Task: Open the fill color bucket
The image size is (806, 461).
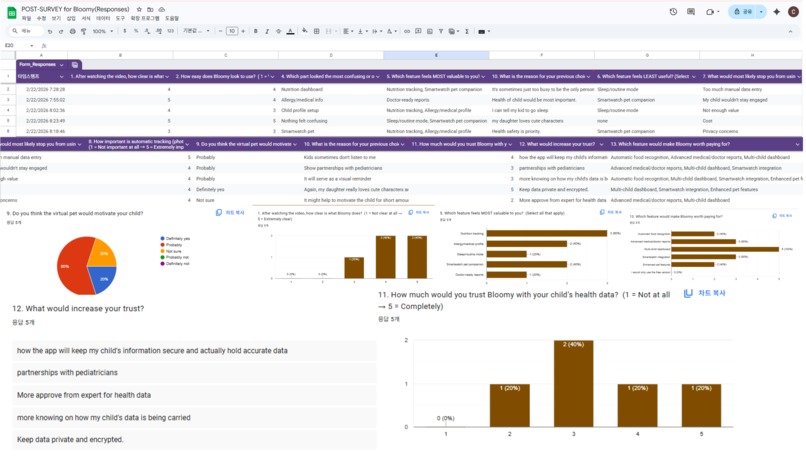Action: (305, 31)
